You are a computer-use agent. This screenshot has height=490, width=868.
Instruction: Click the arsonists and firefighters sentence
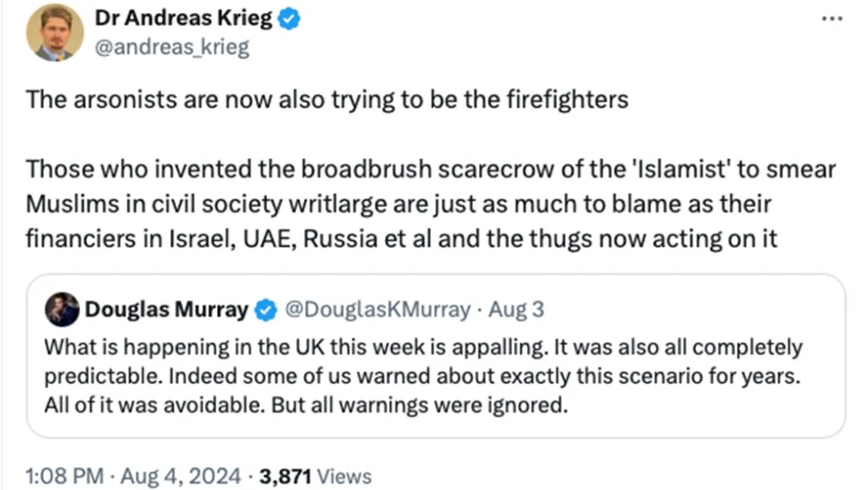click(327, 98)
